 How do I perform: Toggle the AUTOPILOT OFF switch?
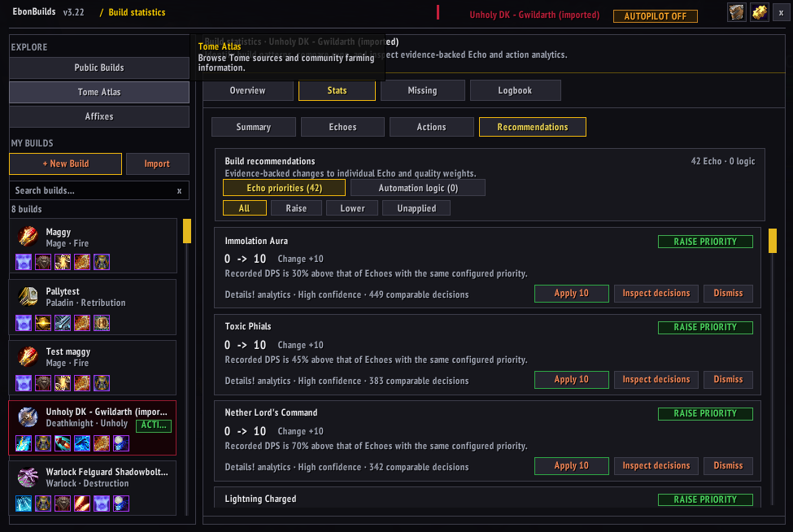pyautogui.click(x=655, y=16)
